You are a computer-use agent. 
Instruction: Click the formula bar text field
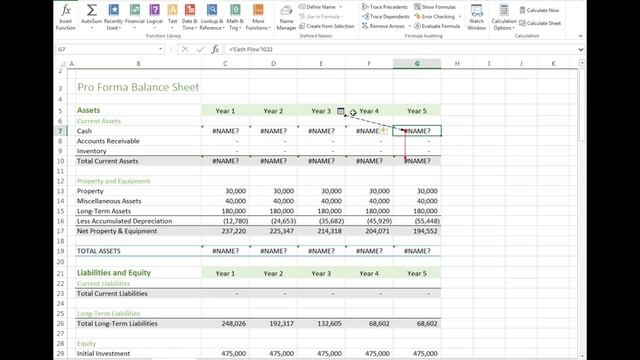(400, 49)
